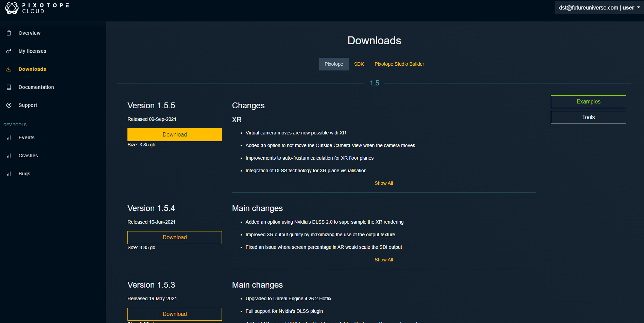Select Downloads in the sidebar
The height and width of the screenshot is (323, 644).
point(32,69)
